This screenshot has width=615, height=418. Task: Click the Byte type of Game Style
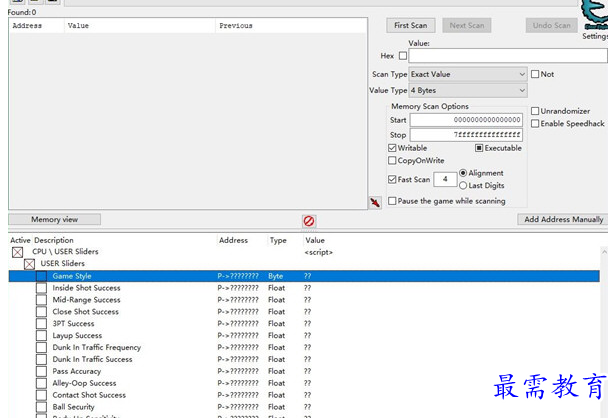276,276
